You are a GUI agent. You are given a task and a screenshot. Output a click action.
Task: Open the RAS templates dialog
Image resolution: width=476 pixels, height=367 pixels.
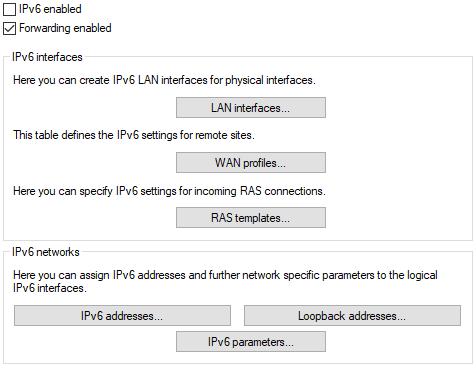[251, 218]
